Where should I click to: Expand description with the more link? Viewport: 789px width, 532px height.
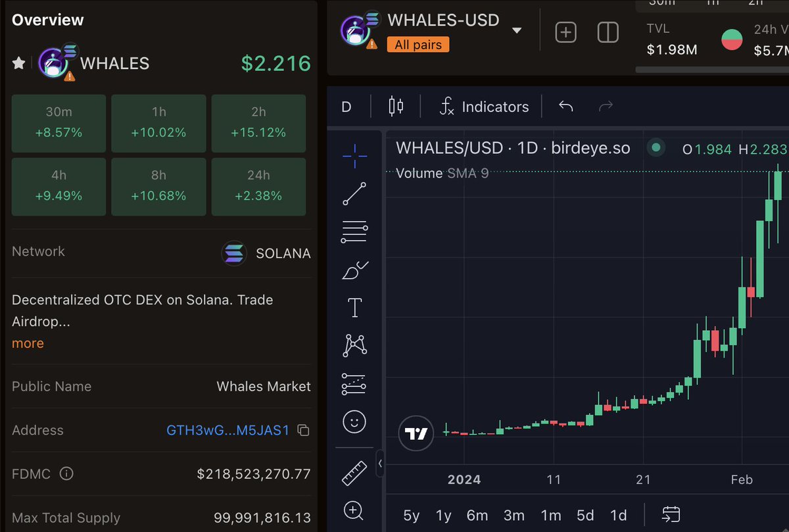[28, 343]
